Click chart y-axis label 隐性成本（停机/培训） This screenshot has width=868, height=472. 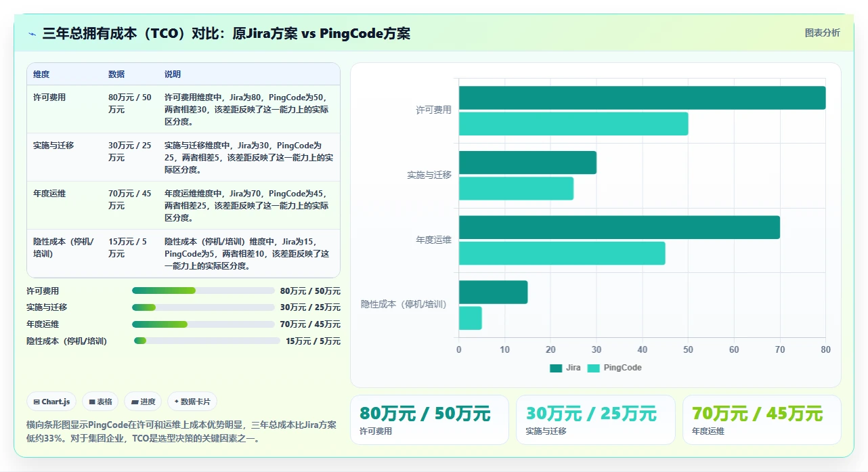[404, 305]
